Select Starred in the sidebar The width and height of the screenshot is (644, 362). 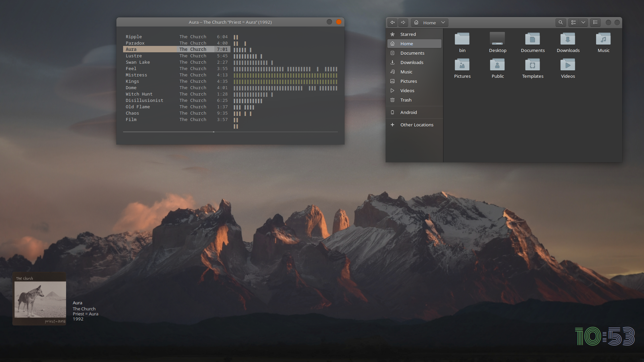pyautogui.click(x=408, y=34)
